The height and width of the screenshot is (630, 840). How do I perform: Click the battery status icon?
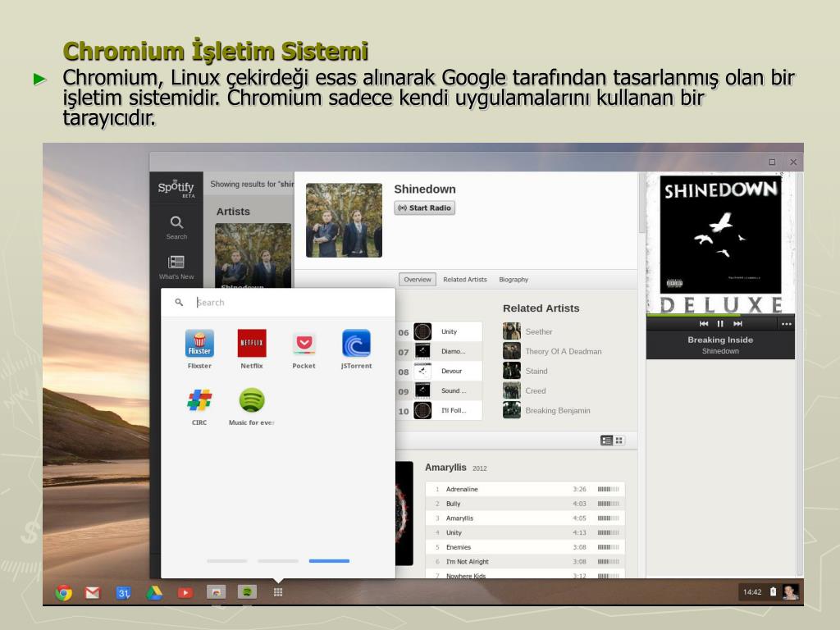[x=773, y=592]
